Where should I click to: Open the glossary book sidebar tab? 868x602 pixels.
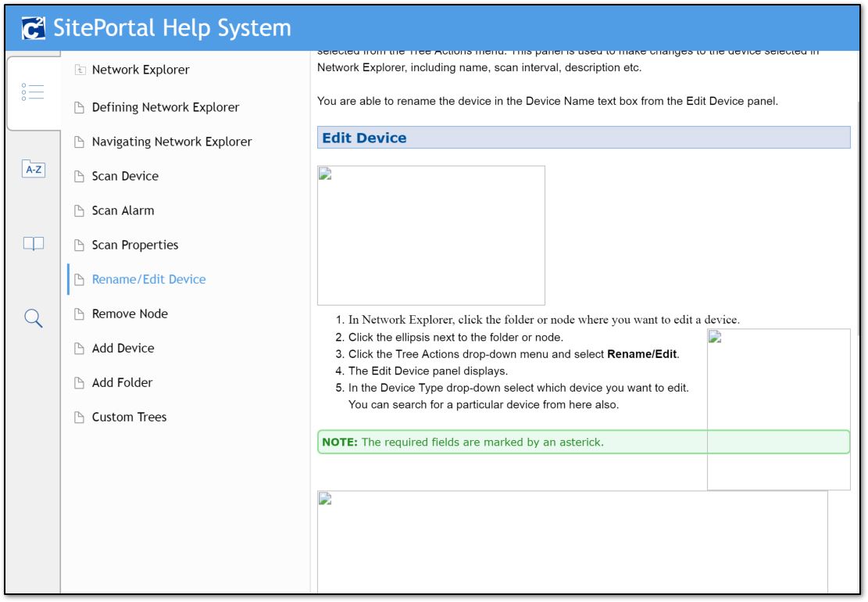click(34, 244)
